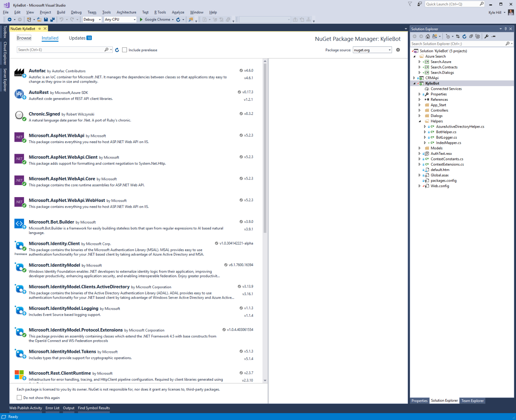This screenshot has width=516, height=420.
Task: Open the Cloud Explorer side tab
Action: tap(5, 53)
